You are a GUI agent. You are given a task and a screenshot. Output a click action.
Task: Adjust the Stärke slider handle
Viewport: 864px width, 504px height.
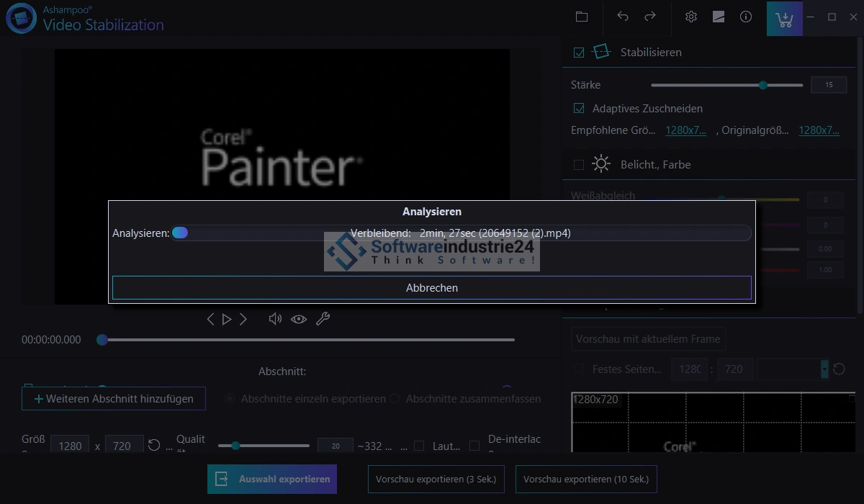(762, 85)
